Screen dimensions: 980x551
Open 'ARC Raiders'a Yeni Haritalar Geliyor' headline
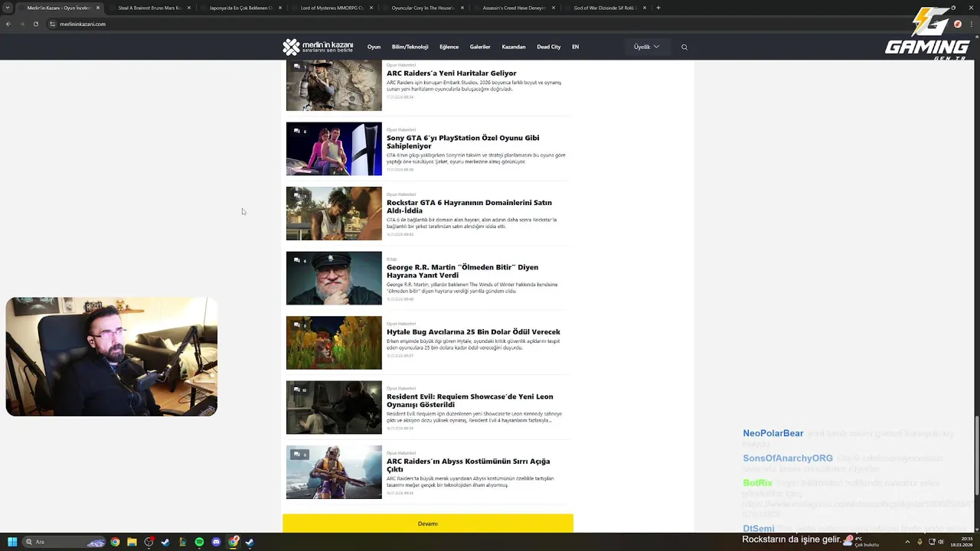coord(451,73)
